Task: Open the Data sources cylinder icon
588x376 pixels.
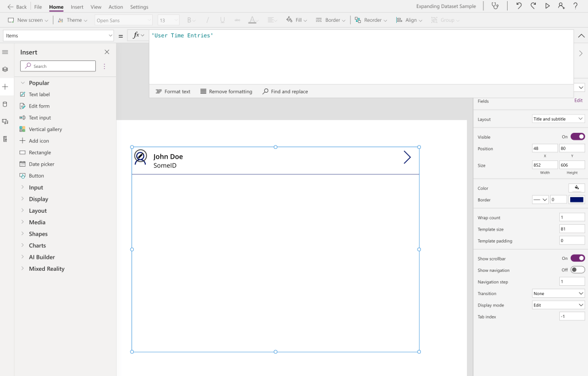Action: click(5, 104)
